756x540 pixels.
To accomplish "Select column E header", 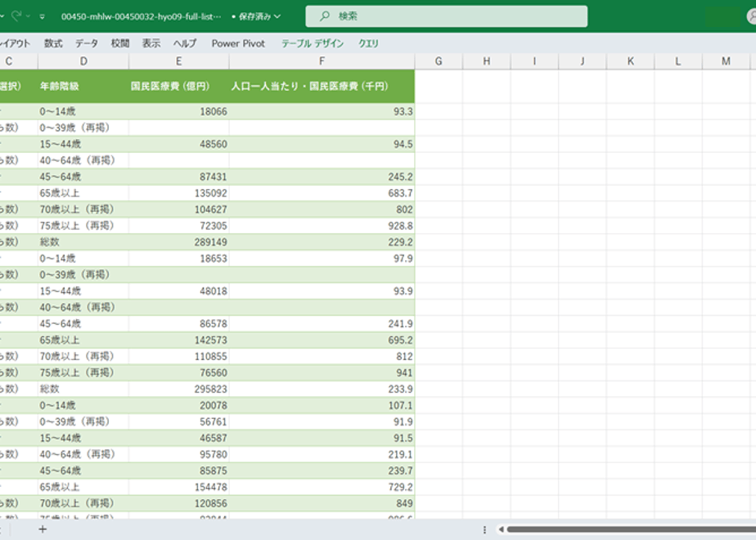I will (x=179, y=61).
